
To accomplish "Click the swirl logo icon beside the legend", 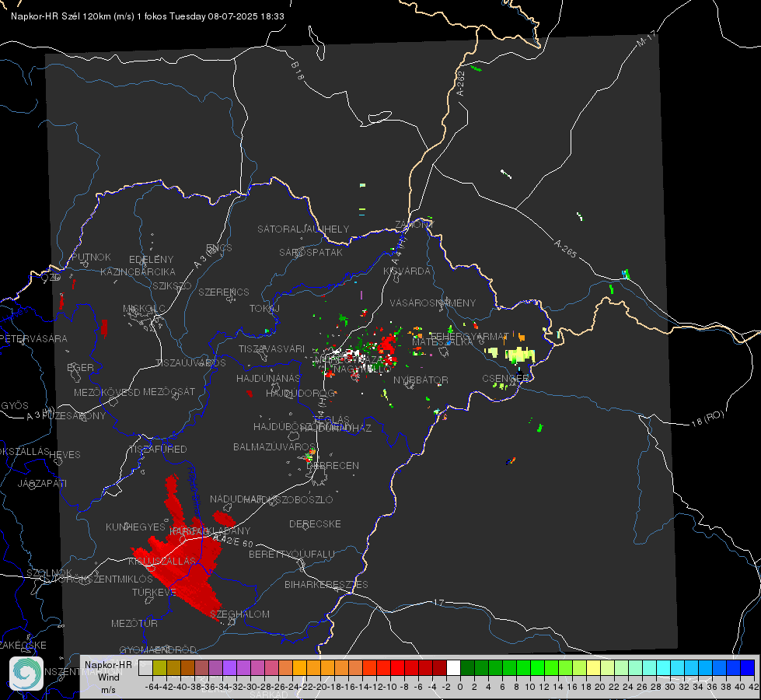I will tap(26, 674).
